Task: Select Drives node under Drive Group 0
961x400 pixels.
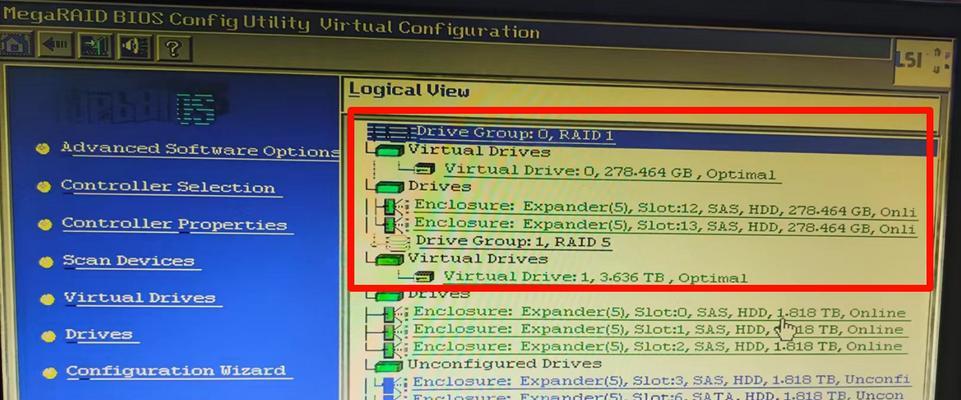Action: click(439, 186)
